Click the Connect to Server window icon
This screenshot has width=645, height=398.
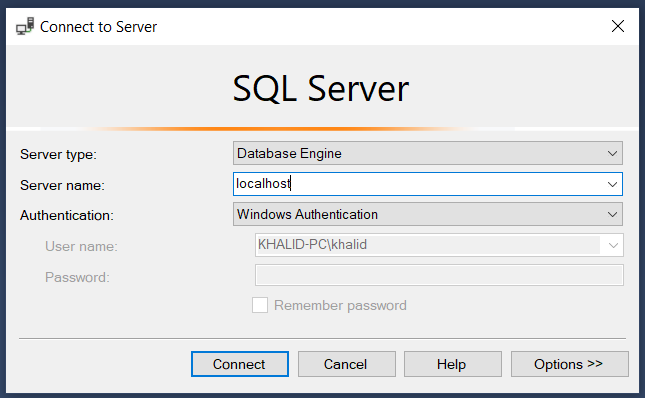[25, 26]
